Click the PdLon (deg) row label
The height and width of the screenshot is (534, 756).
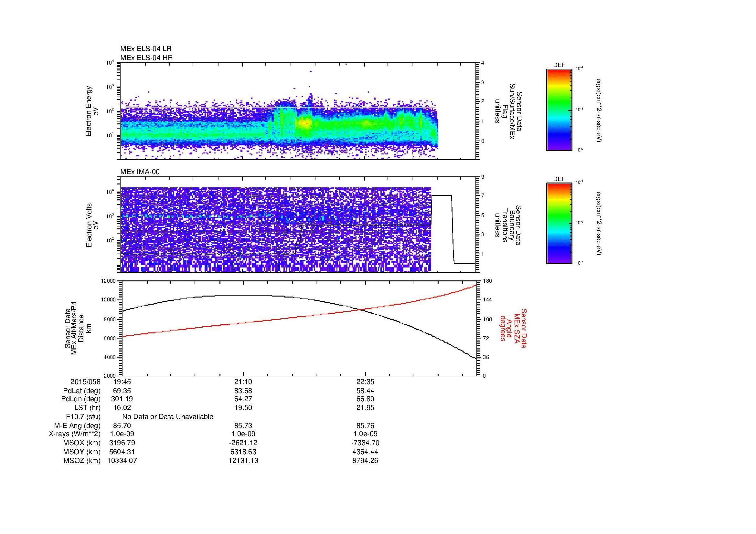point(81,399)
